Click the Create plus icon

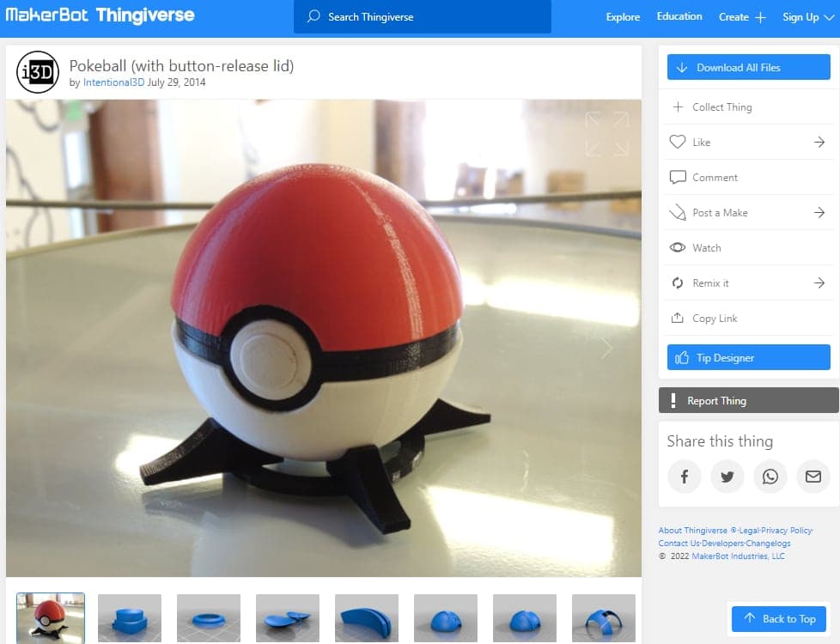[760, 17]
